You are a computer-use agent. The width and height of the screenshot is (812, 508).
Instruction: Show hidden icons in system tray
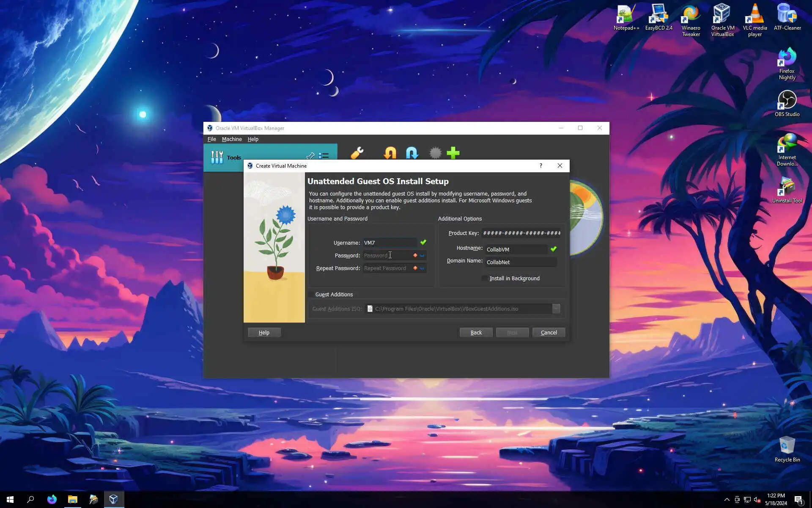[727, 500]
